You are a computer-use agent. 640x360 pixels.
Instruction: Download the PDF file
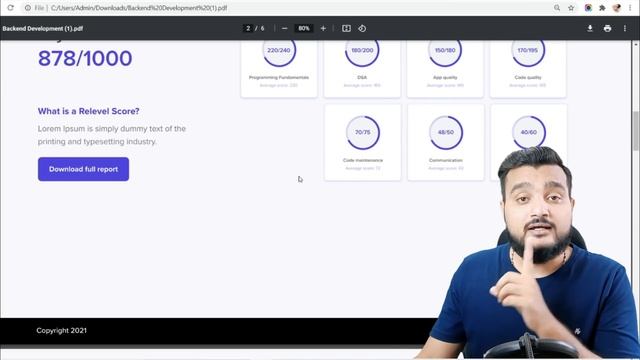(x=590, y=28)
